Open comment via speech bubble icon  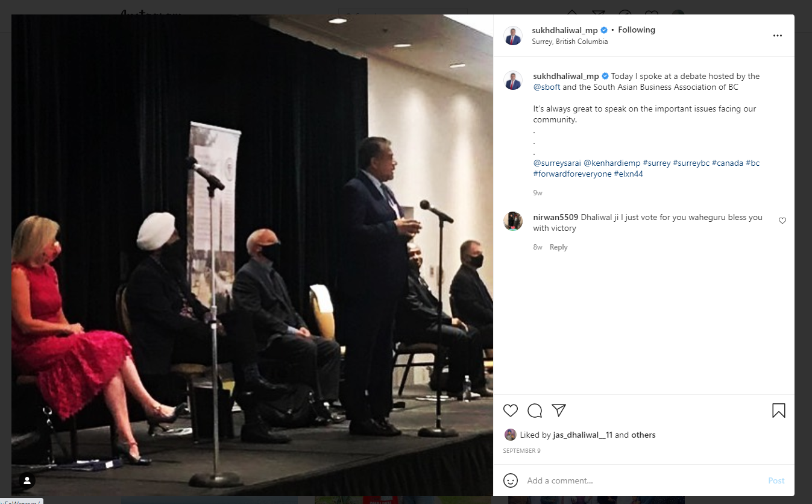point(535,411)
